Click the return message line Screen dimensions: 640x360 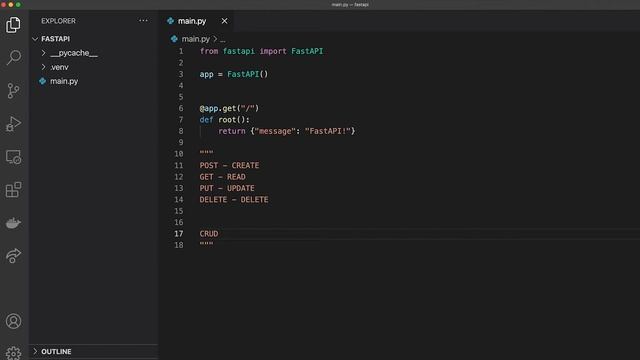287,131
